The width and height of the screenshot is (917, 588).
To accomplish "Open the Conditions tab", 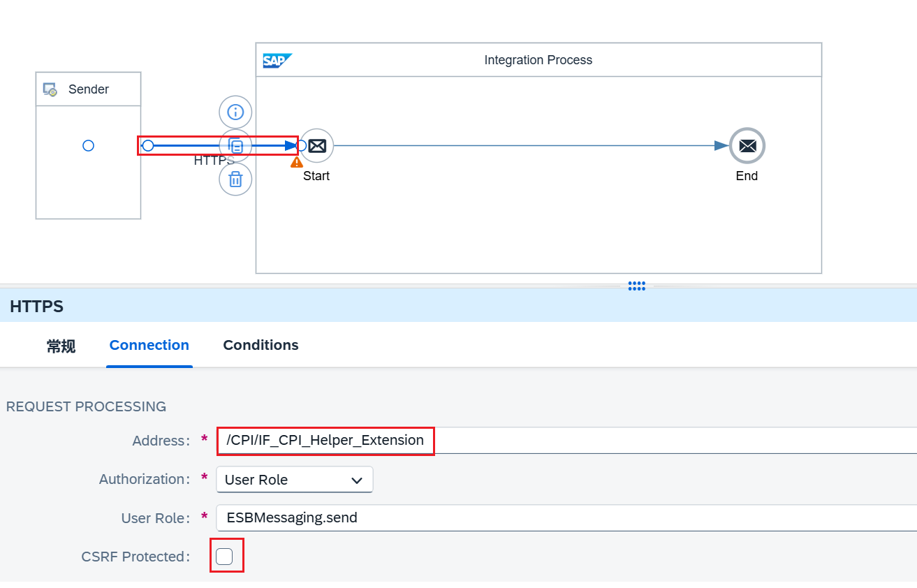I will pos(261,346).
